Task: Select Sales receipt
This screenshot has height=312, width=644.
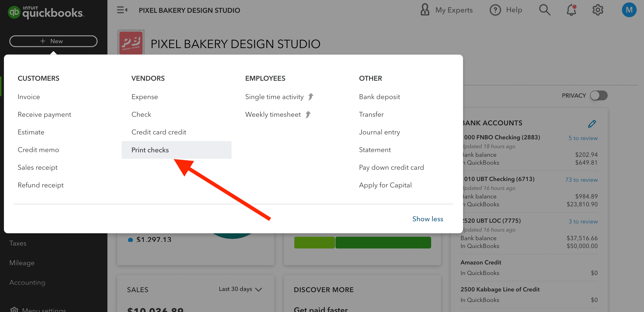Action: pos(38,168)
